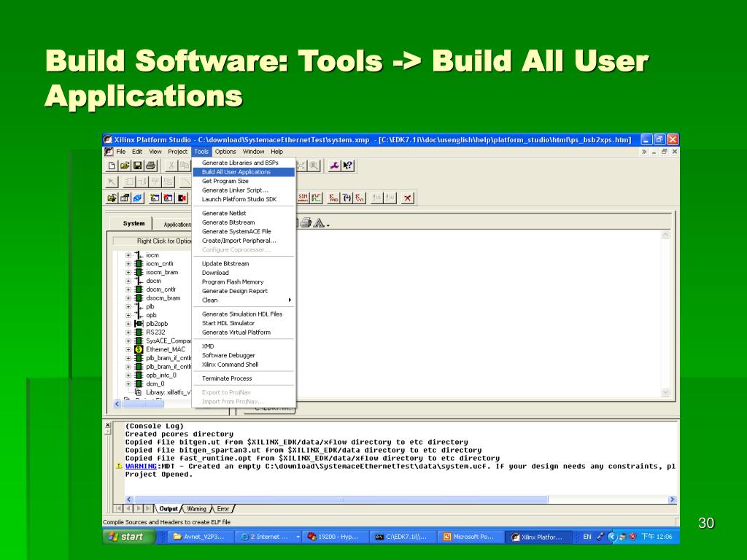The image size is (747, 560).
Task: Choose Build All User Applications
Action: pyautogui.click(x=244, y=172)
